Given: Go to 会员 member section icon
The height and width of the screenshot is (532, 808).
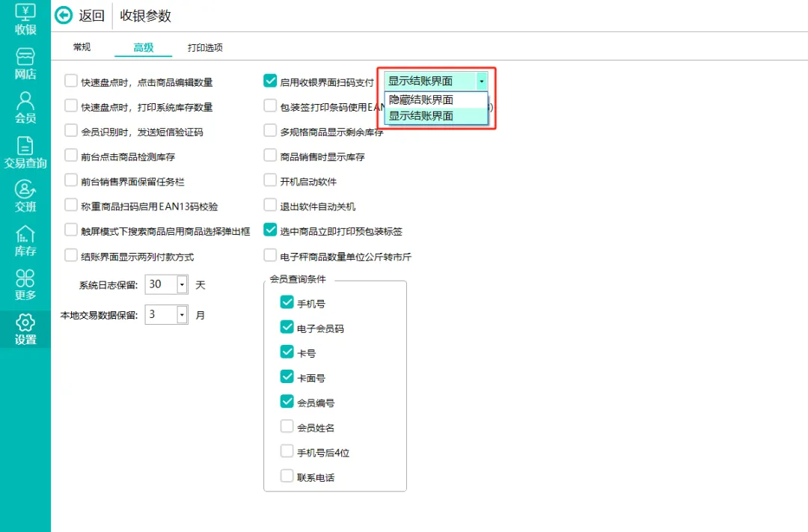Looking at the screenshot, I should point(25,108).
